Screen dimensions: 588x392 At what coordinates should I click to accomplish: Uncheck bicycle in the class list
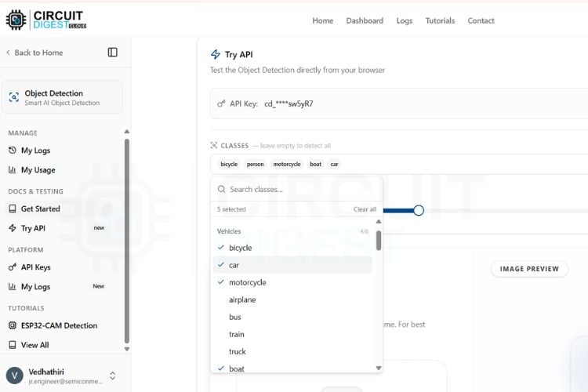coord(292,248)
